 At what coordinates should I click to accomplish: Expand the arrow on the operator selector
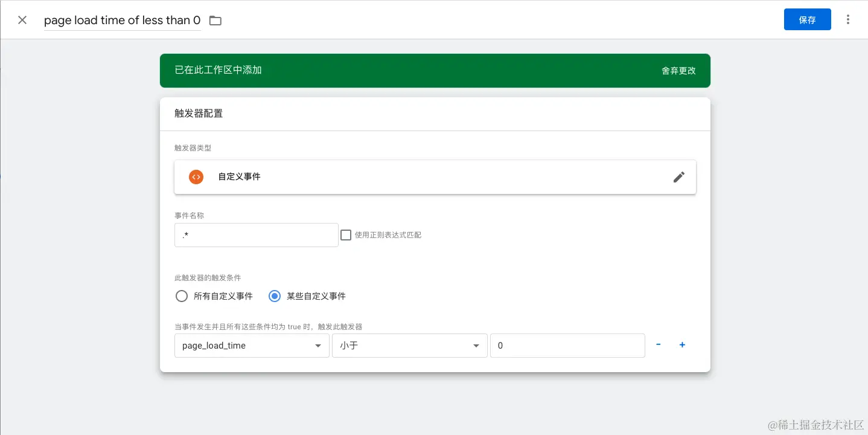point(476,345)
